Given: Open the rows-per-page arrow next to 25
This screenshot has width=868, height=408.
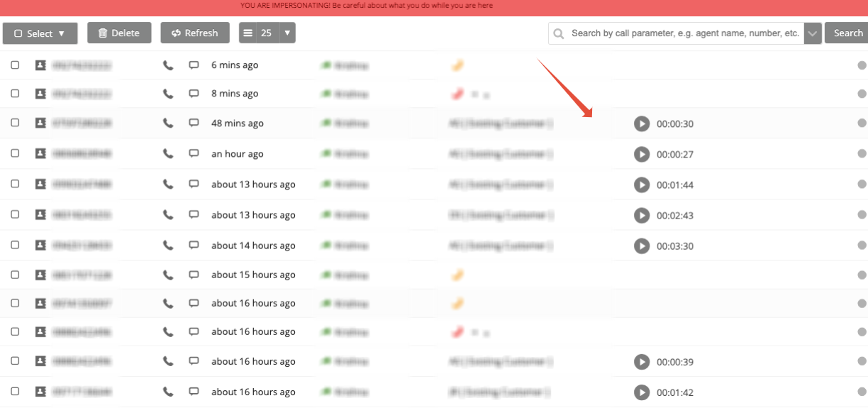Looking at the screenshot, I should pyautogui.click(x=286, y=33).
